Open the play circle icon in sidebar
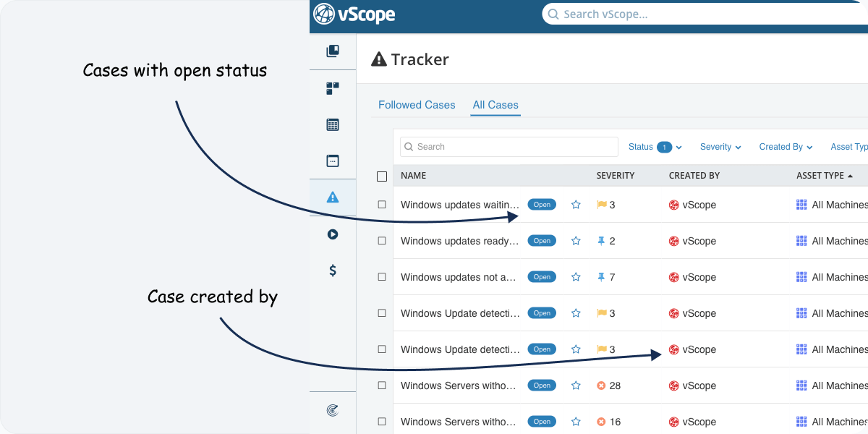This screenshot has width=868, height=434. click(333, 234)
